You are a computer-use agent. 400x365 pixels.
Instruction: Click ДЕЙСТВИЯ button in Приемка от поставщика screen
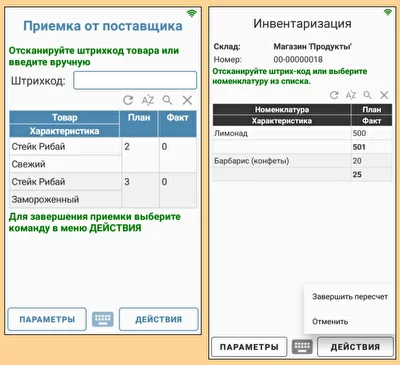point(159,319)
